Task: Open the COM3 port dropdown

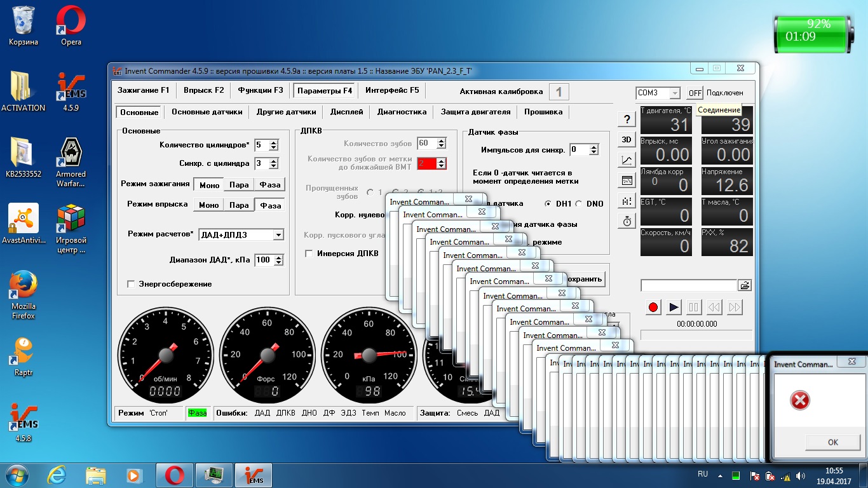Action: [674, 93]
